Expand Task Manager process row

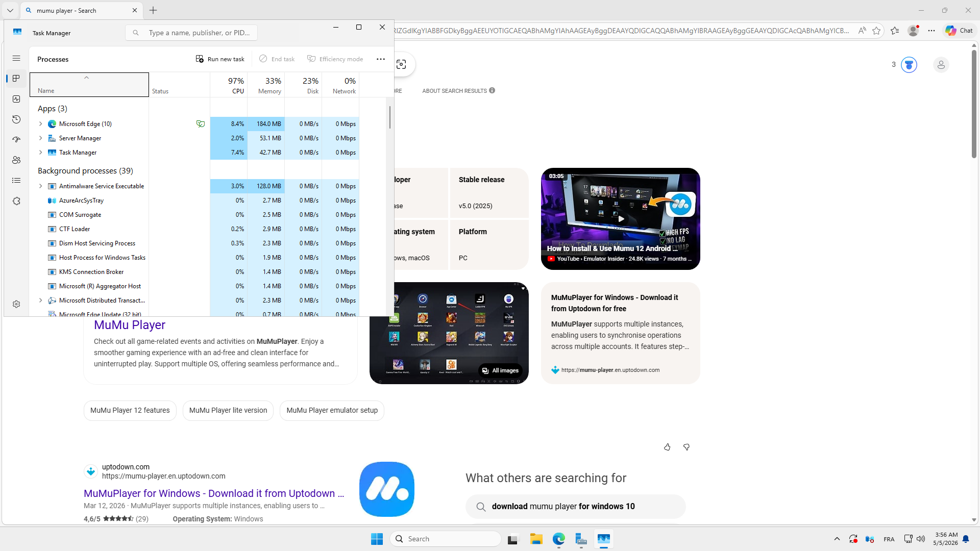[41, 153]
